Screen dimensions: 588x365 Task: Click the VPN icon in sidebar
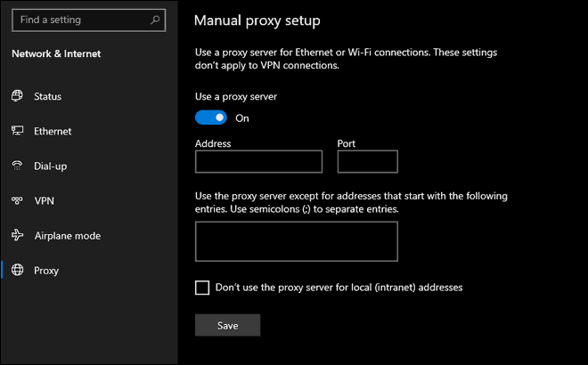pyautogui.click(x=17, y=200)
